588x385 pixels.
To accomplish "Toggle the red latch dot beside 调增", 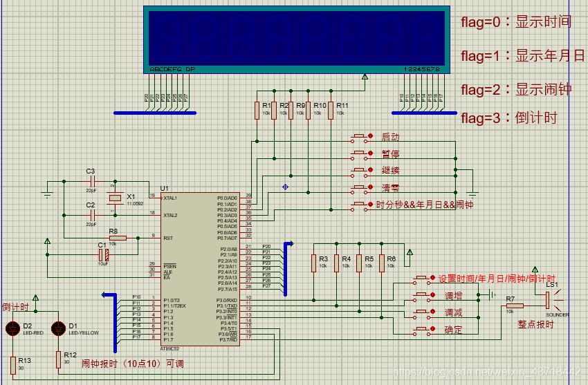I will click(433, 294).
